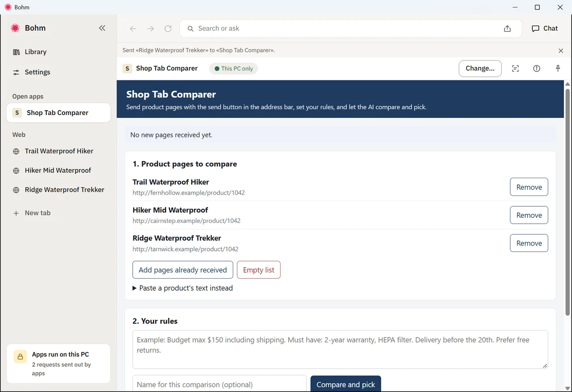
Task: Reload the page with the refresh icon
Action: point(168,29)
